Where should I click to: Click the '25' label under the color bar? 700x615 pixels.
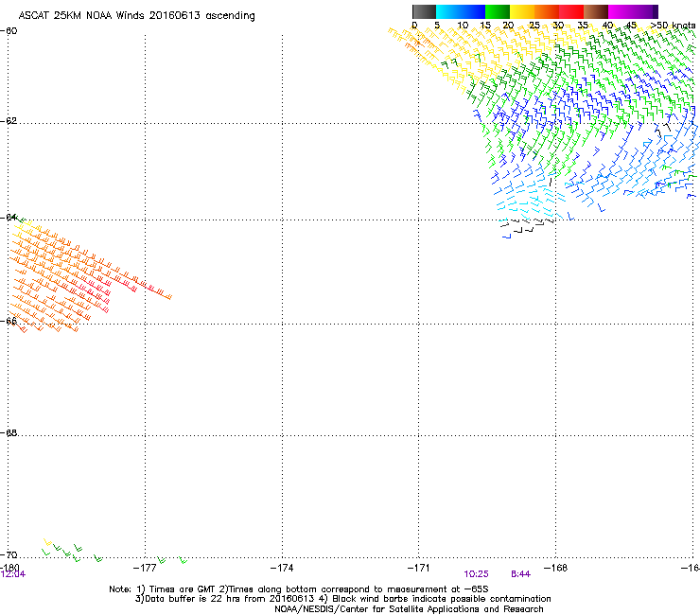click(x=534, y=26)
